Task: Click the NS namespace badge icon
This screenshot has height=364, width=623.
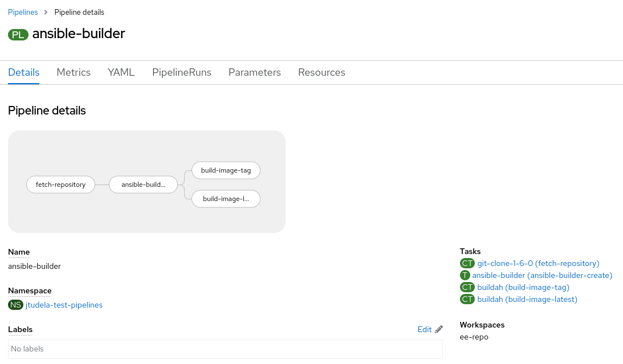Action: (15, 305)
